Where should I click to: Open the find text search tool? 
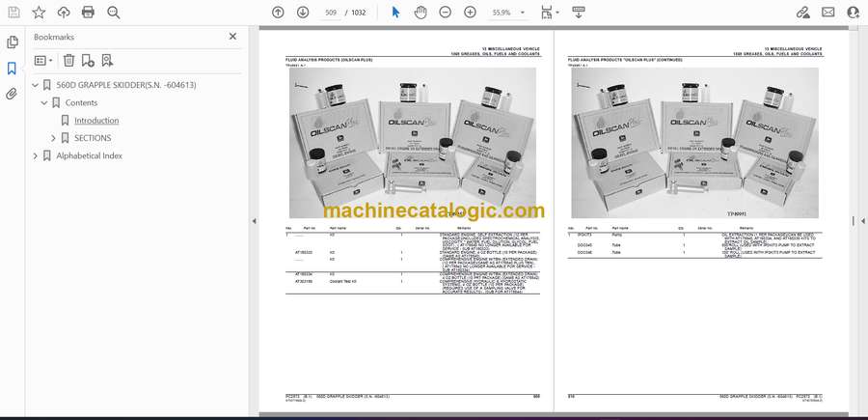point(114,13)
